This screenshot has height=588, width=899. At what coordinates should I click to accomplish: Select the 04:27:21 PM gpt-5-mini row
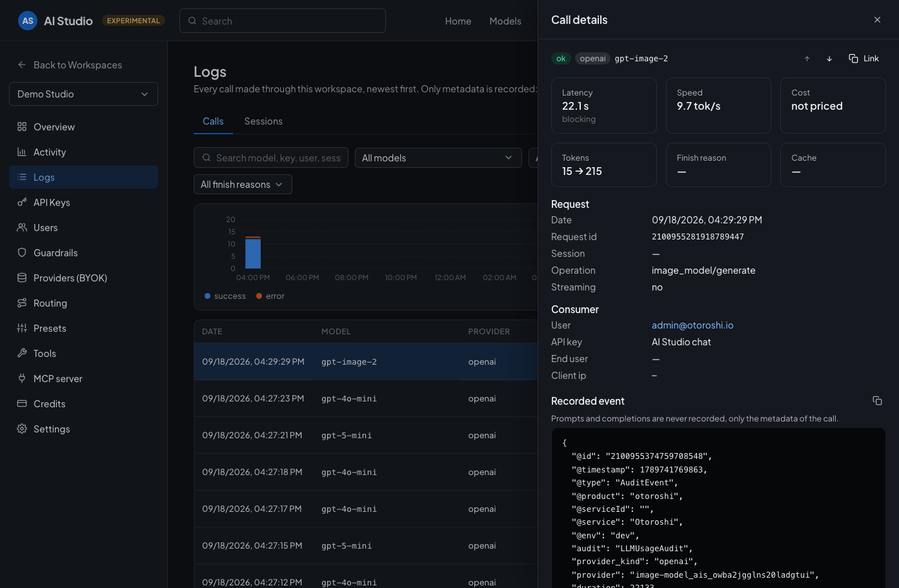[x=366, y=435]
